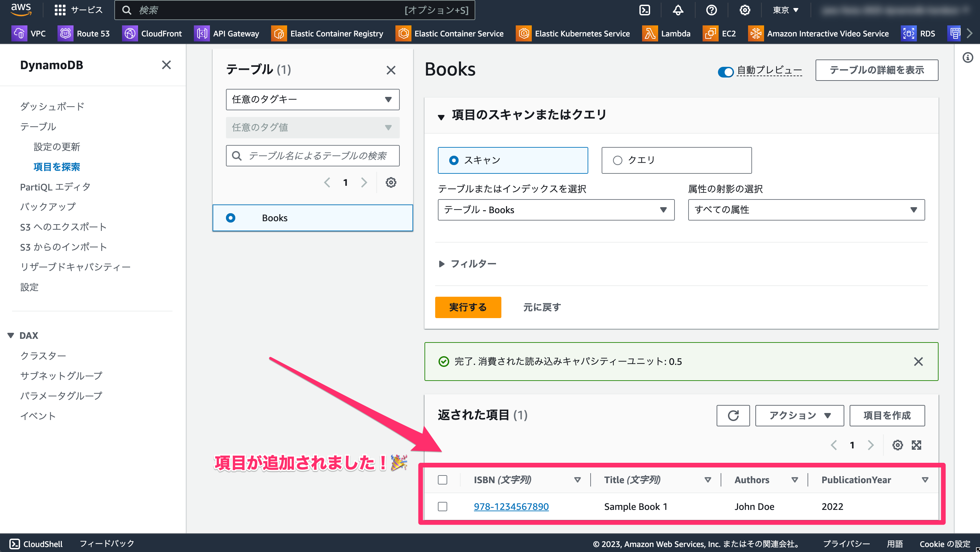The height and width of the screenshot is (552, 980).
Task: Open the Elastic Container Service shortcut
Action: click(x=450, y=33)
